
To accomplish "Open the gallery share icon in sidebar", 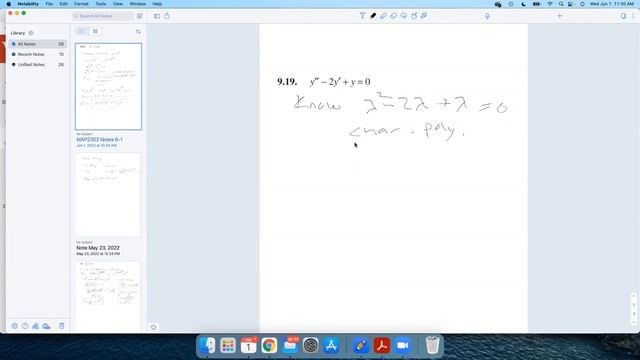I will pyautogui.click(x=36, y=326).
